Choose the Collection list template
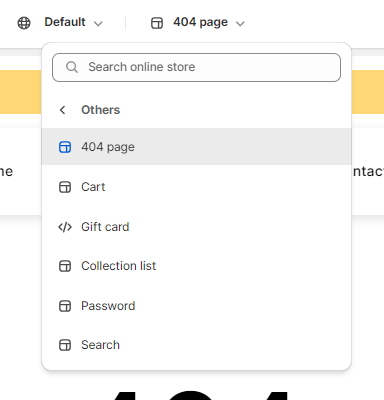Viewport: 384px width, 400px height. pyautogui.click(x=196, y=266)
